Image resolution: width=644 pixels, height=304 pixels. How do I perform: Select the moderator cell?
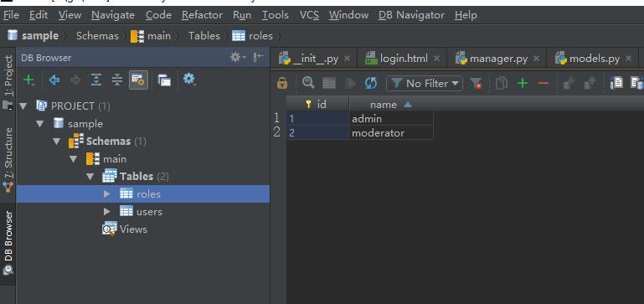coord(391,132)
